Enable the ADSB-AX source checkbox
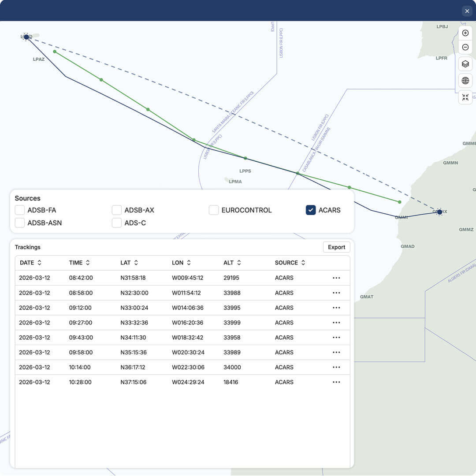476x476 pixels. click(116, 210)
